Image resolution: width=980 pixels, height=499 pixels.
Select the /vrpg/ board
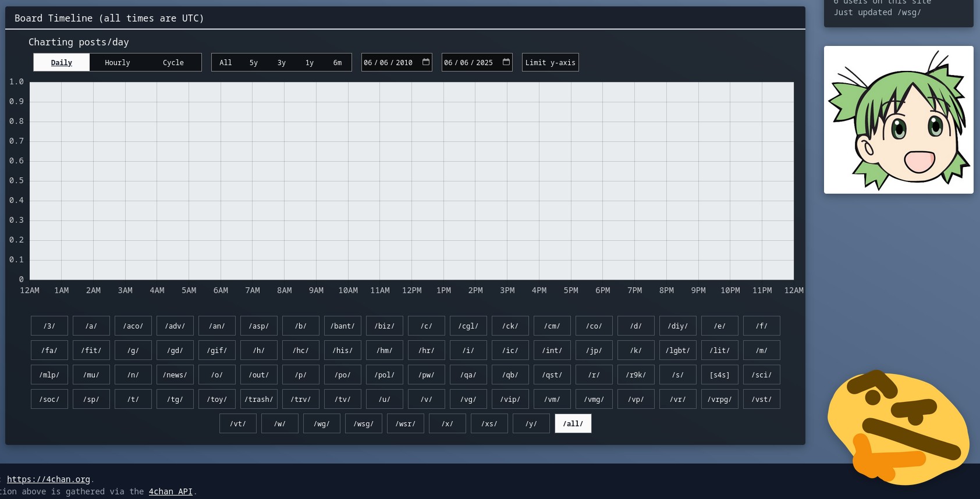720,399
